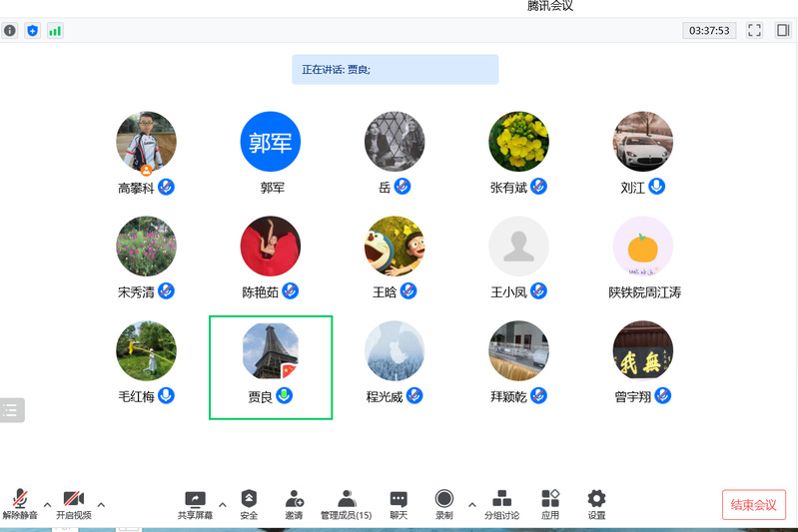
Task: Select 贾良's highlighted participant tile
Action: click(x=271, y=366)
